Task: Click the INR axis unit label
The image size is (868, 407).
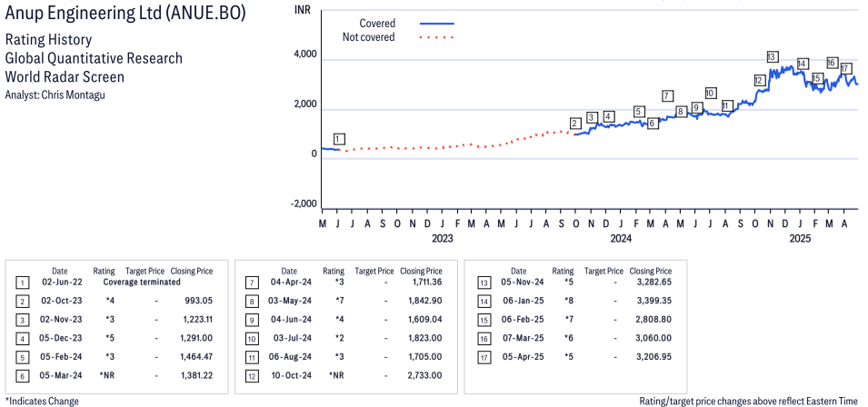Action: point(303,11)
